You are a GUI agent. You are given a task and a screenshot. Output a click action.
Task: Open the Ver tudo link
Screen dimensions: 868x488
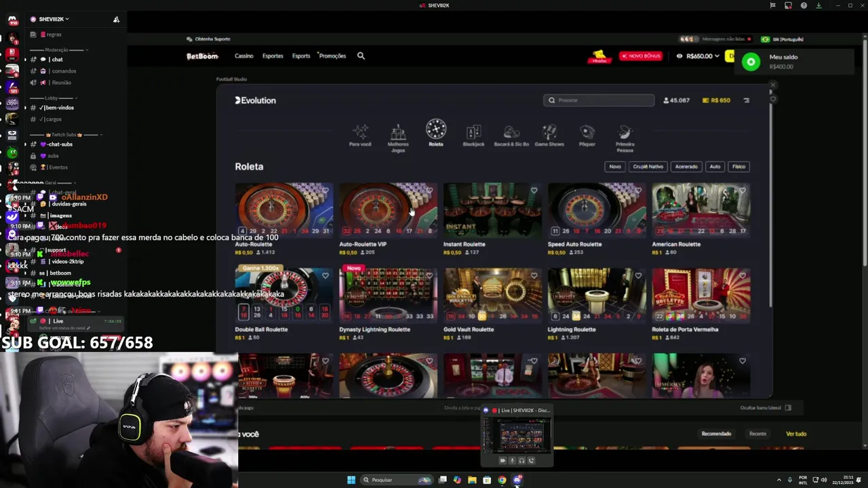click(x=796, y=434)
